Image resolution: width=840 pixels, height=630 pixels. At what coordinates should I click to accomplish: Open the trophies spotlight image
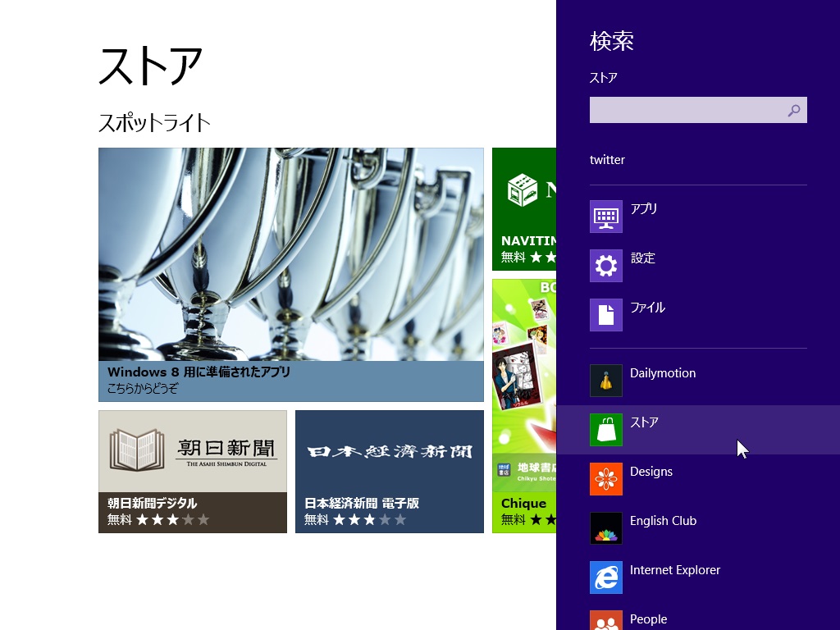(291, 254)
